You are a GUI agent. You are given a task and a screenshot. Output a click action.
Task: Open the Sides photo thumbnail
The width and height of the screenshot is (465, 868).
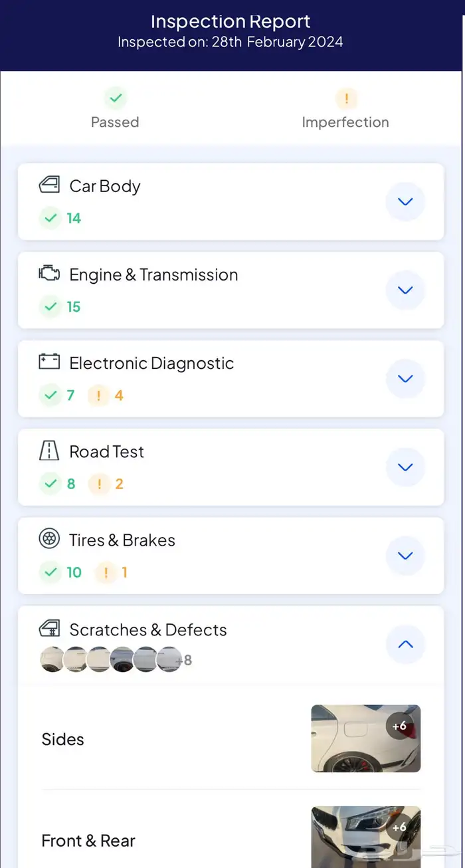click(x=366, y=738)
